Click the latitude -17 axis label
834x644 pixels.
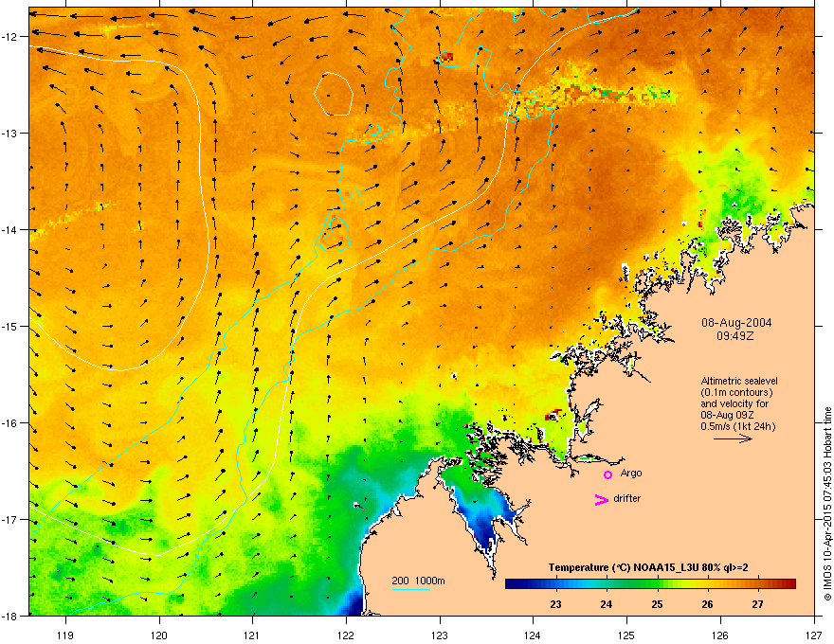(9, 519)
